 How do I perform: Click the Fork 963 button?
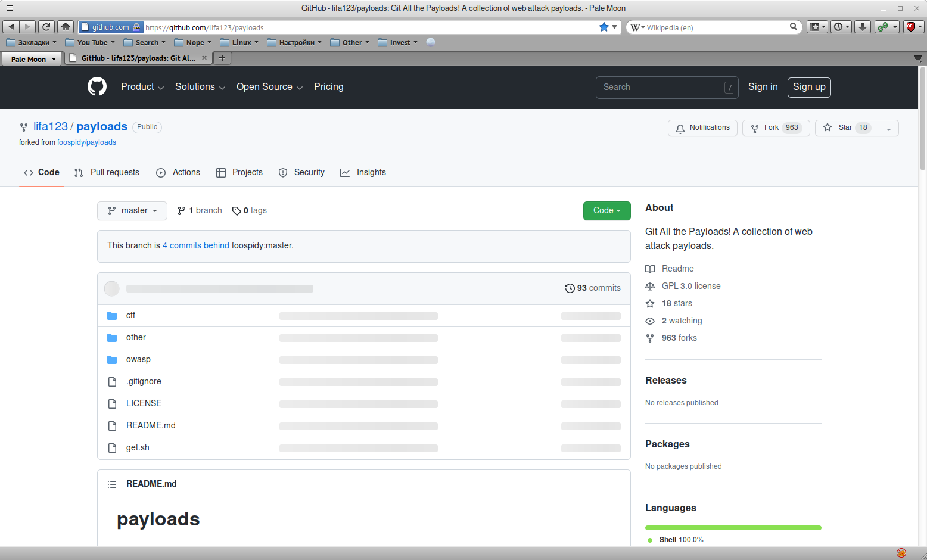[x=776, y=128]
